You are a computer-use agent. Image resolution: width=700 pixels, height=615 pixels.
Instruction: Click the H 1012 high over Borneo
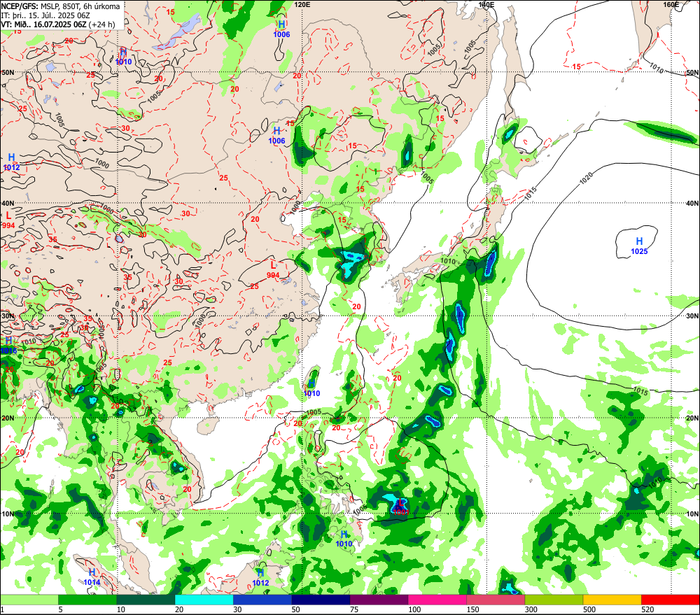[x=260, y=577]
